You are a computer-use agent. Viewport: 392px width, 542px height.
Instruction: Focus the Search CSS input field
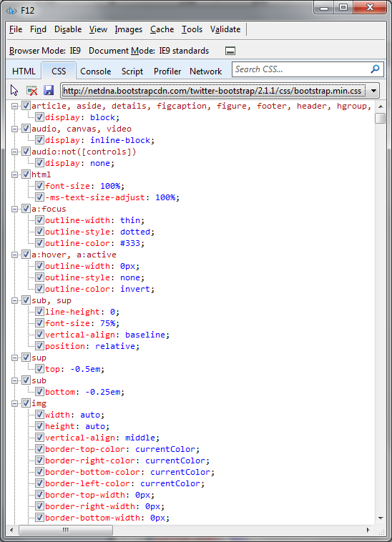(x=302, y=69)
